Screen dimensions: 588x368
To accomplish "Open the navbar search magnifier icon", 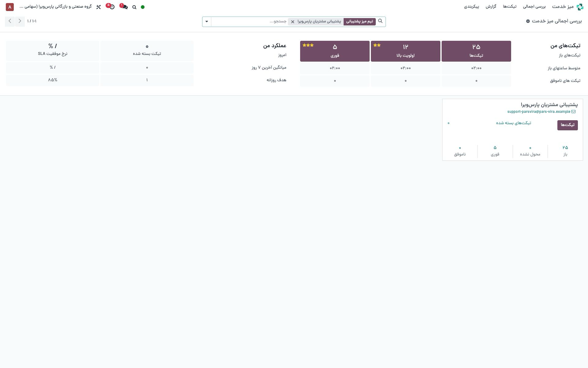I will 134,7.
